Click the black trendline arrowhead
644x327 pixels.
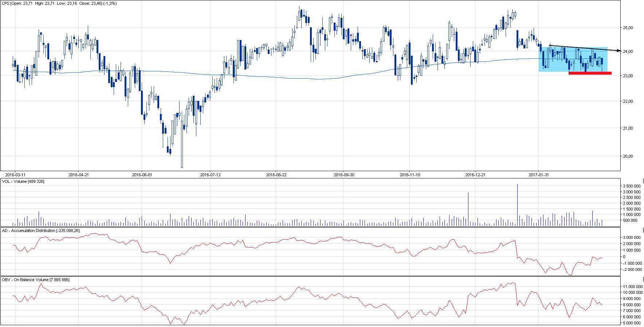coord(619,51)
